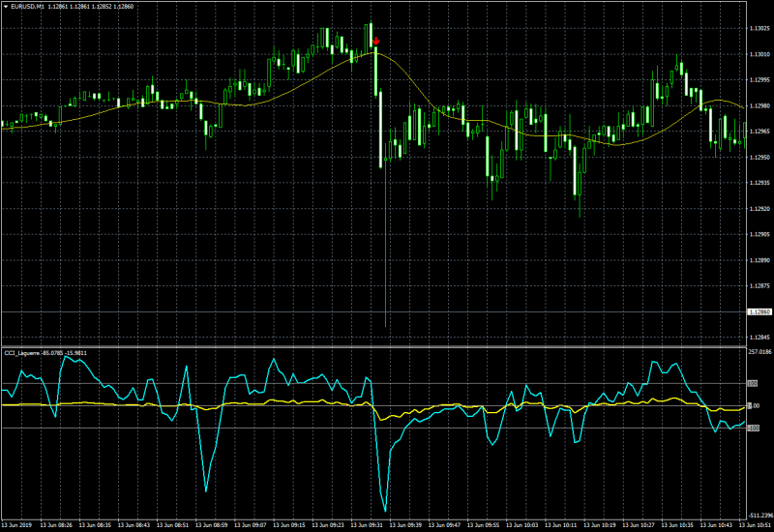Click the 13 Jun 08:43 time label

(134, 525)
